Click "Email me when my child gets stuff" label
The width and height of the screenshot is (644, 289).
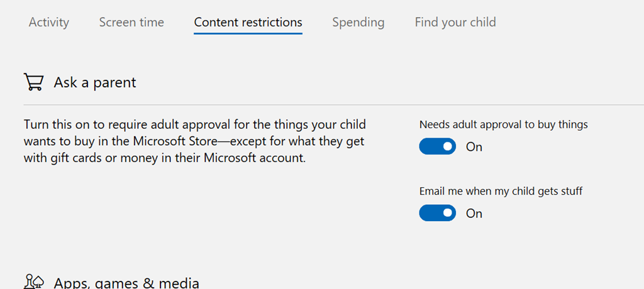pyautogui.click(x=501, y=191)
